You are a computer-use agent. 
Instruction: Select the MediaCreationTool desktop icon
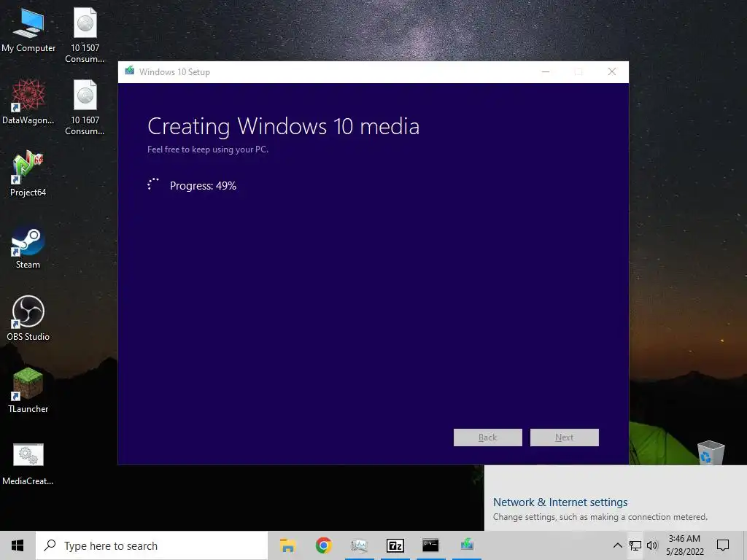coord(28,464)
